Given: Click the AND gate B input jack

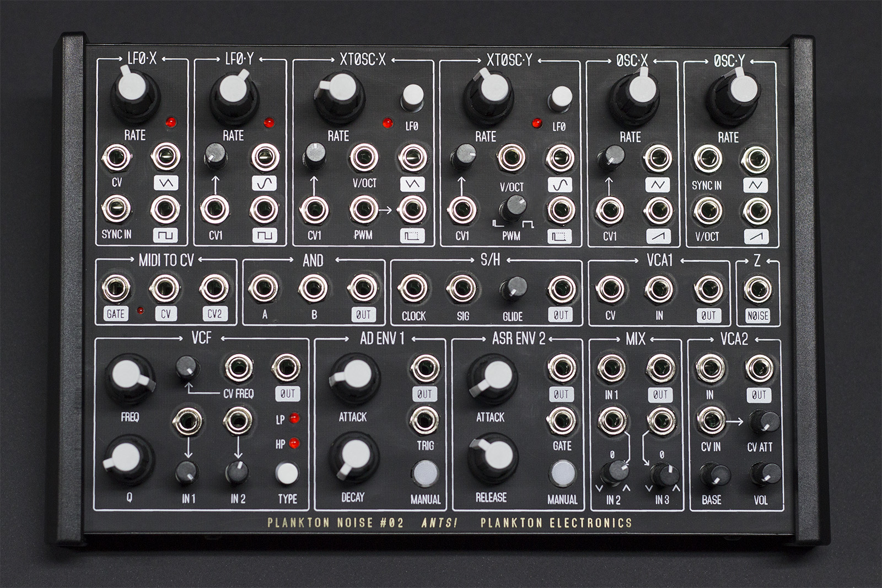Looking at the screenshot, I should (314, 288).
